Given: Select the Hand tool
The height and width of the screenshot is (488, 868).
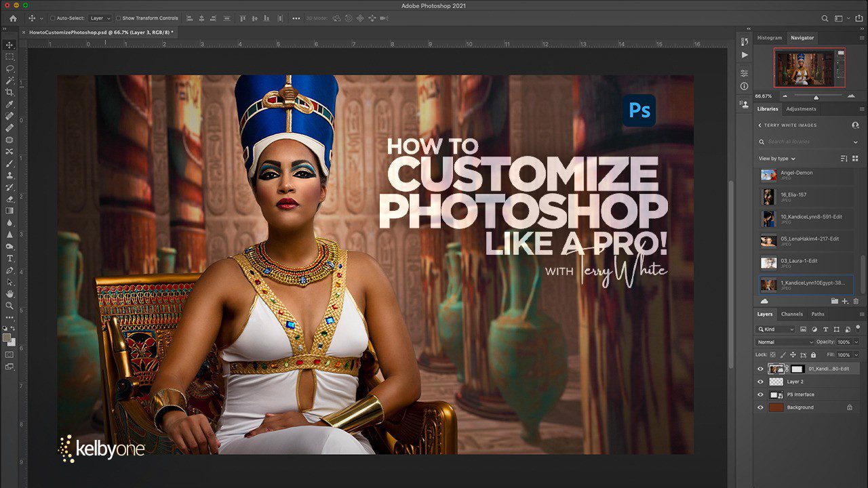Looking at the screenshot, I should (9, 294).
